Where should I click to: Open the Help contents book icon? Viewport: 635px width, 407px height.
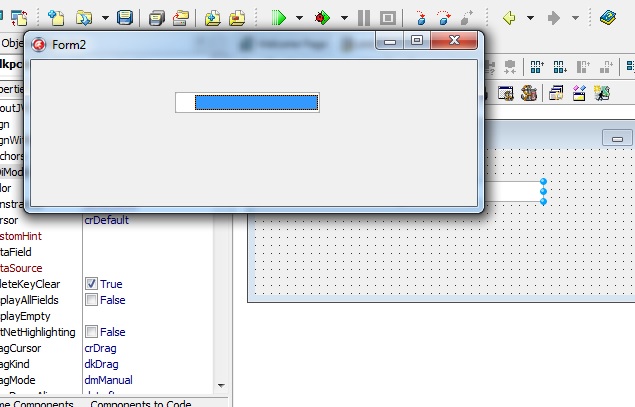coord(608,18)
